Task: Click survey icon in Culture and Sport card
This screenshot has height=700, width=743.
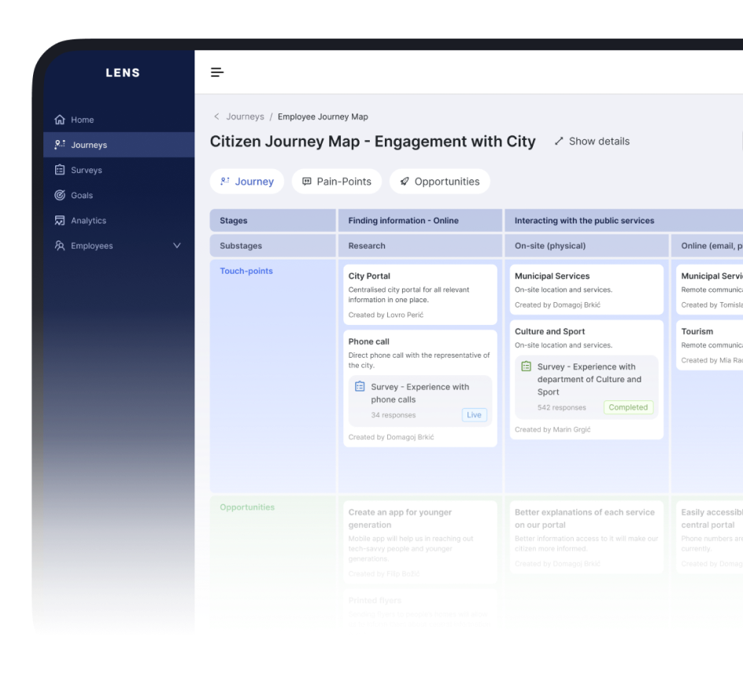Action: pyautogui.click(x=526, y=367)
